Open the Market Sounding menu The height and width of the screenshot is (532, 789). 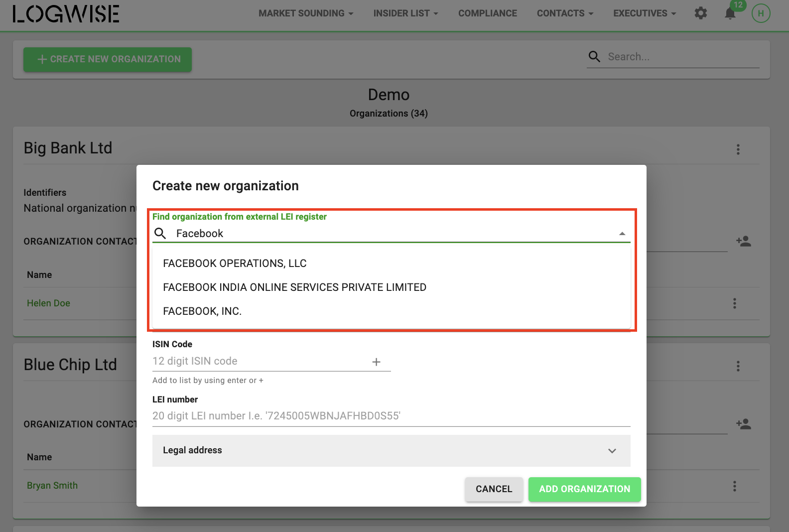point(306,13)
